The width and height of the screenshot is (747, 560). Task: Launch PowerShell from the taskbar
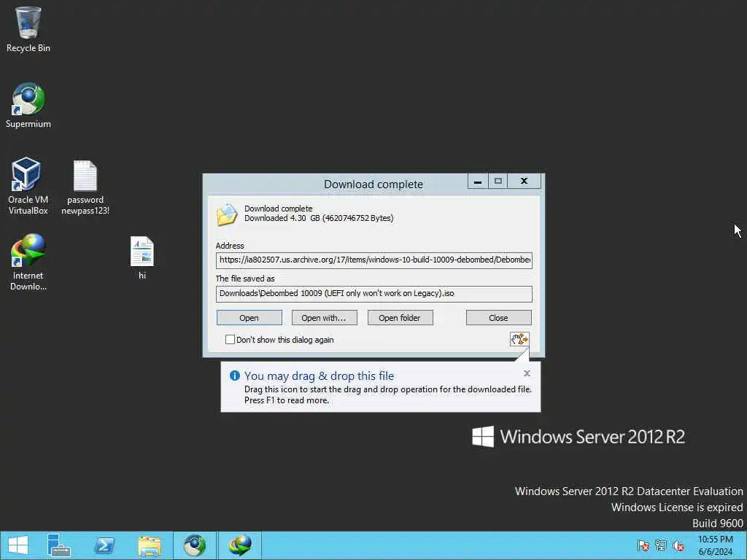[104, 545]
